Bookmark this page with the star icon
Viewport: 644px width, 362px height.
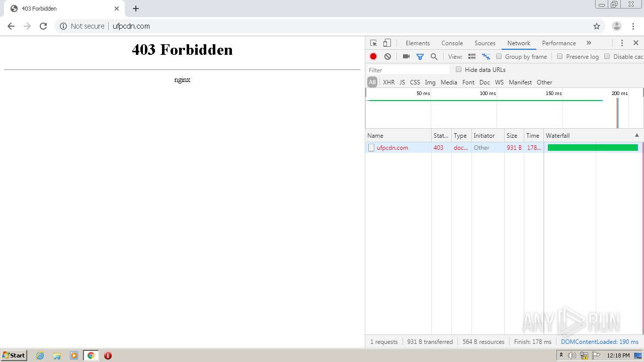(597, 26)
